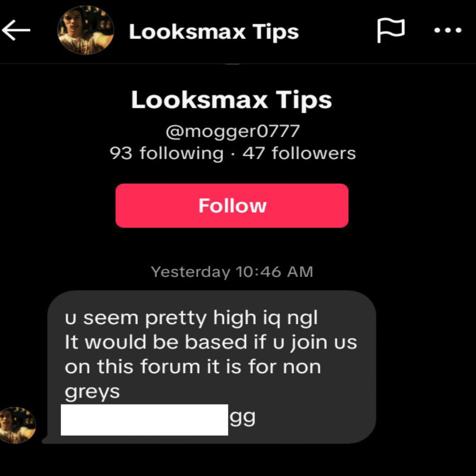Open the three-dot more options menu
The image size is (476, 476).
pos(448,30)
